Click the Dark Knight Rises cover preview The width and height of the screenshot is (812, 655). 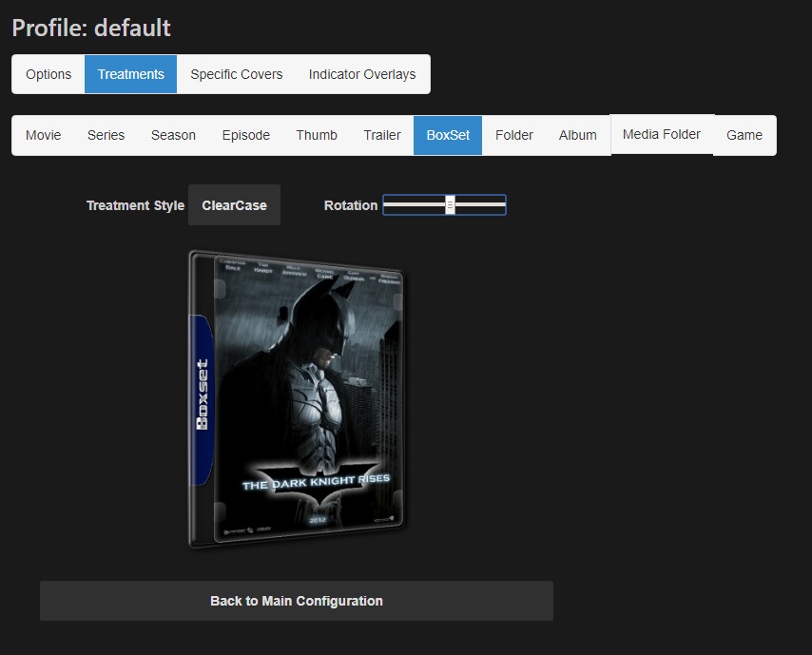297,398
